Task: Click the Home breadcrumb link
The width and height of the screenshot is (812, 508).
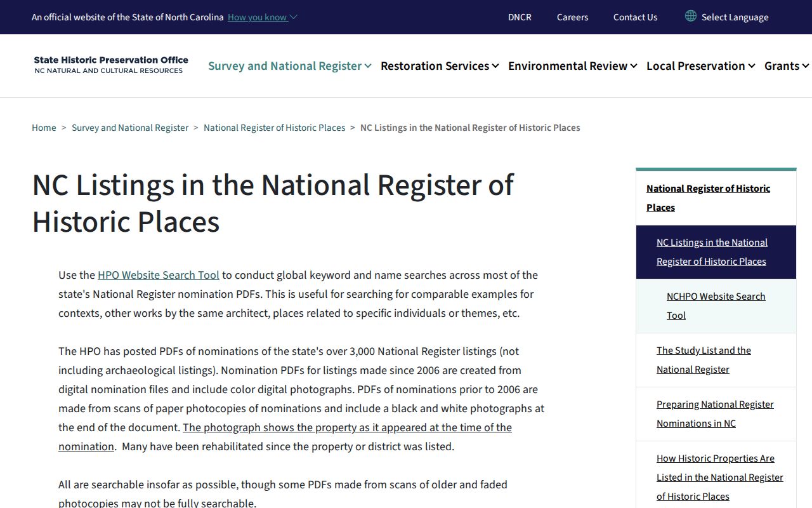Action: (x=44, y=128)
